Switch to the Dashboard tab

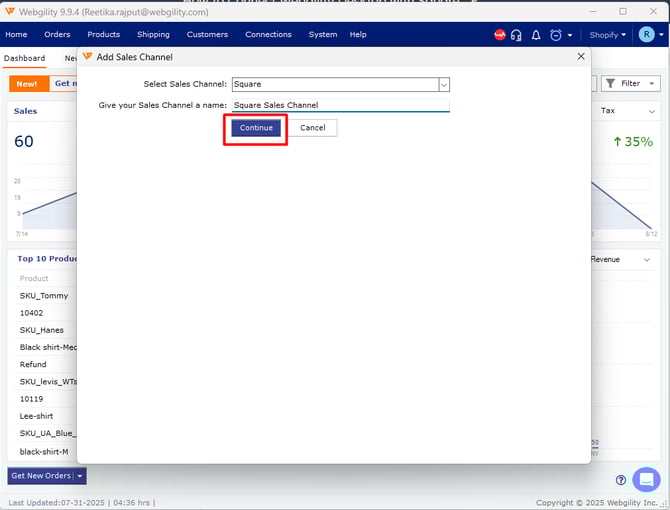point(25,59)
